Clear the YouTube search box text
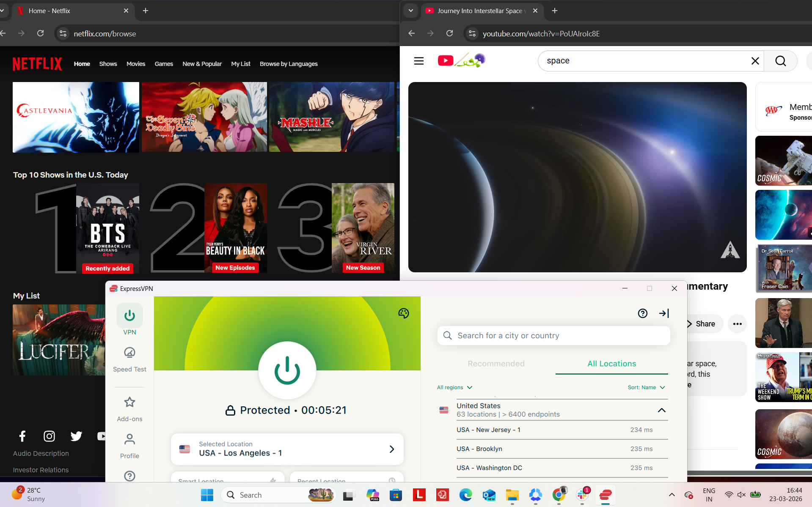Viewport: 812px width, 507px height. (x=755, y=61)
